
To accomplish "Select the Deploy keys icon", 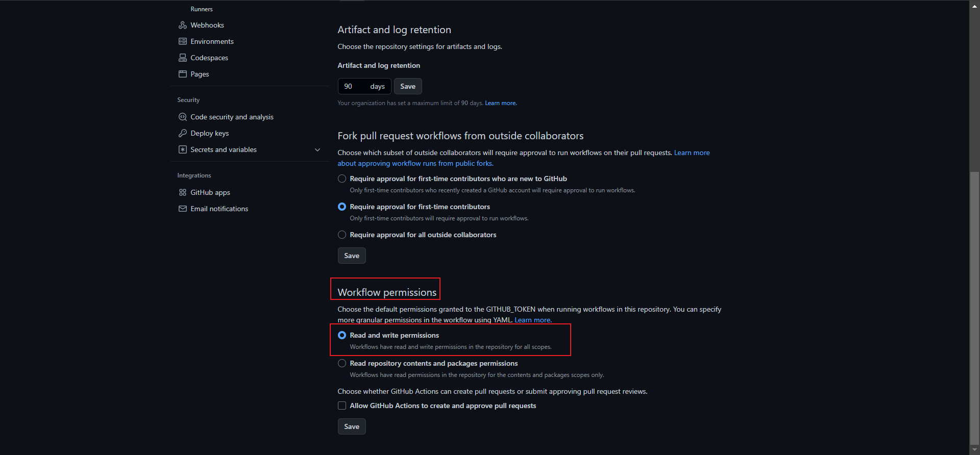I will click(183, 133).
